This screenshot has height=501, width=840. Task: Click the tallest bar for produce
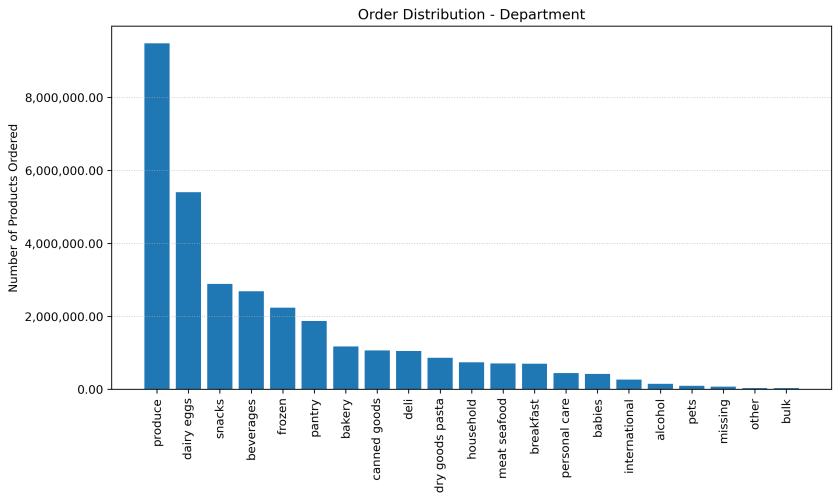coord(157,216)
